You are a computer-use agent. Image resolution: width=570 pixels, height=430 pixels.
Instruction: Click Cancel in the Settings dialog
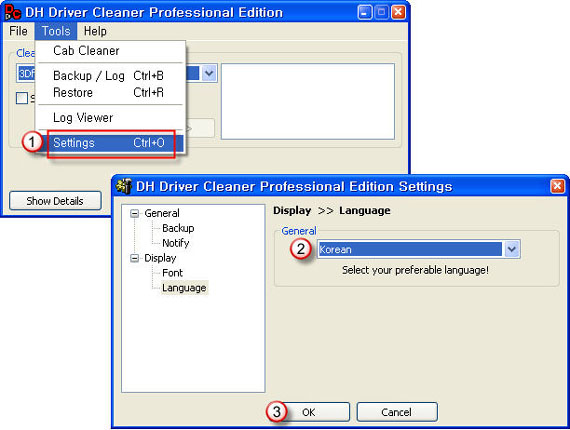(x=397, y=412)
